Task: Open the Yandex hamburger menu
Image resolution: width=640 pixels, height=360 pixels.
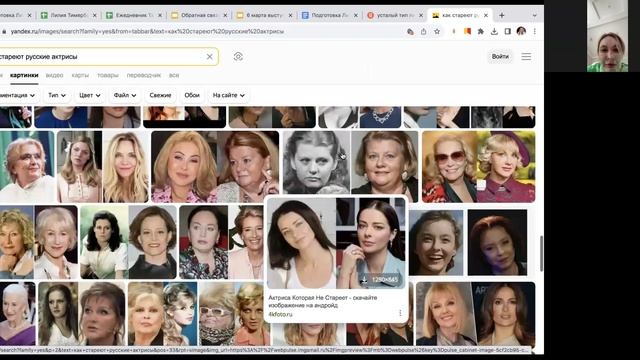Action: coord(526,57)
